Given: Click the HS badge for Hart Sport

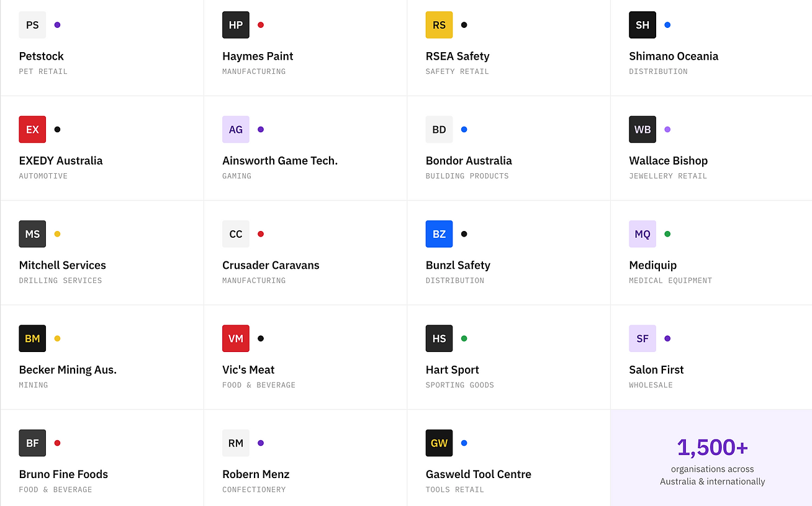Looking at the screenshot, I should [x=439, y=338].
